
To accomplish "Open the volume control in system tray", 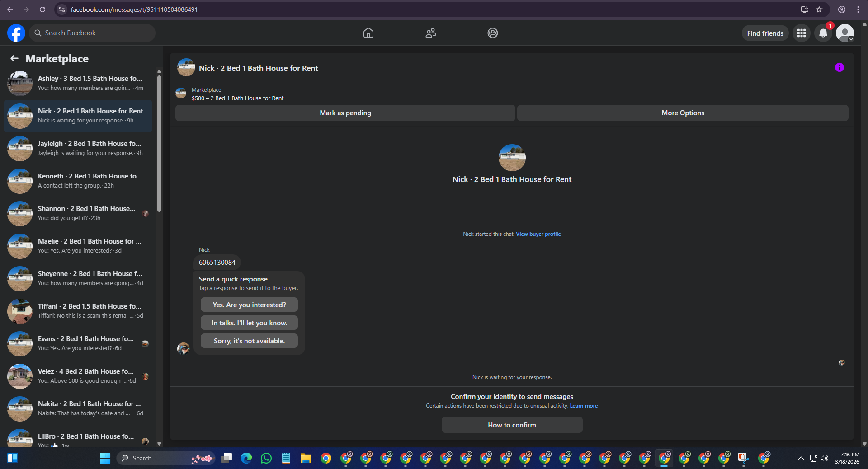I will [x=825, y=458].
